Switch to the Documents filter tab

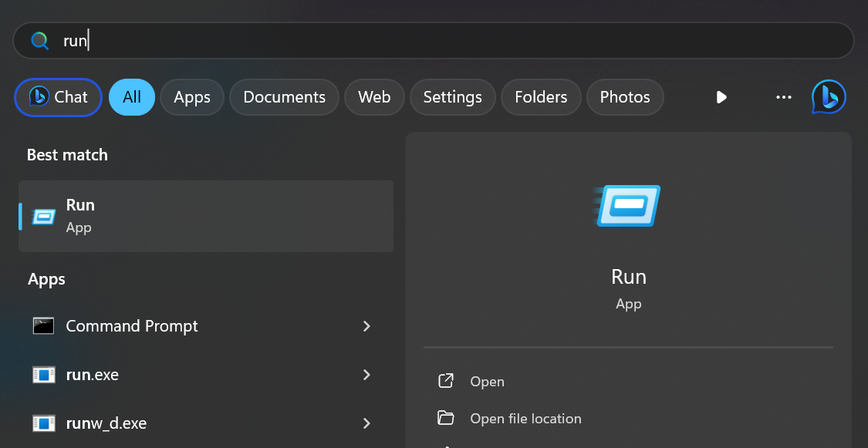coord(285,97)
